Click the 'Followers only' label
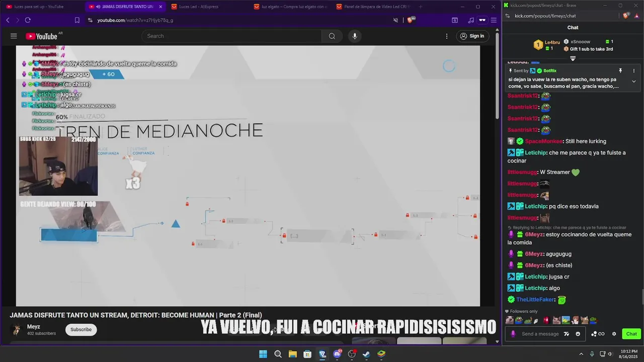Screen dimensions: 644x362 click(x=524, y=312)
